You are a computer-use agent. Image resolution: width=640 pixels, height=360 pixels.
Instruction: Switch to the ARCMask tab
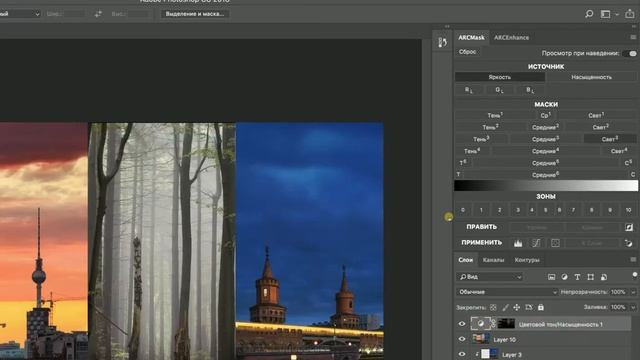click(471, 38)
